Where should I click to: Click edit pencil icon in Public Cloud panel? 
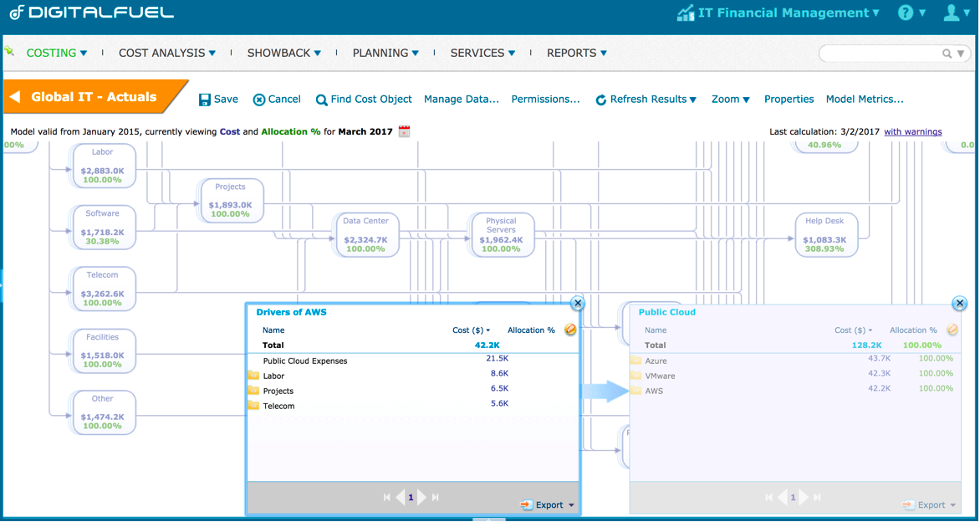click(952, 330)
